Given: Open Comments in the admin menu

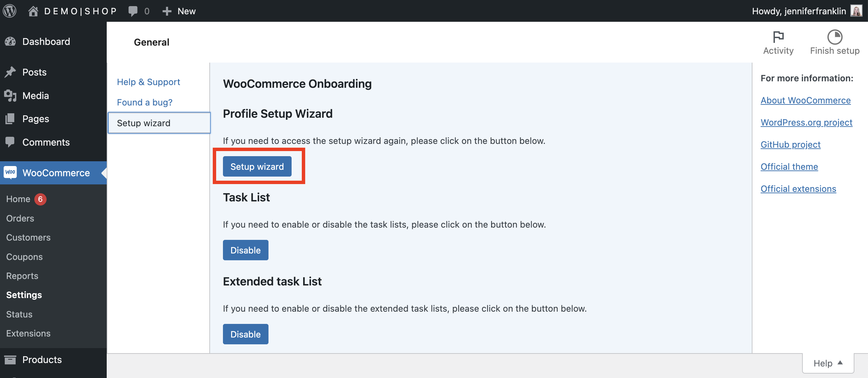Looking at the screenshot, I should 53,142.
